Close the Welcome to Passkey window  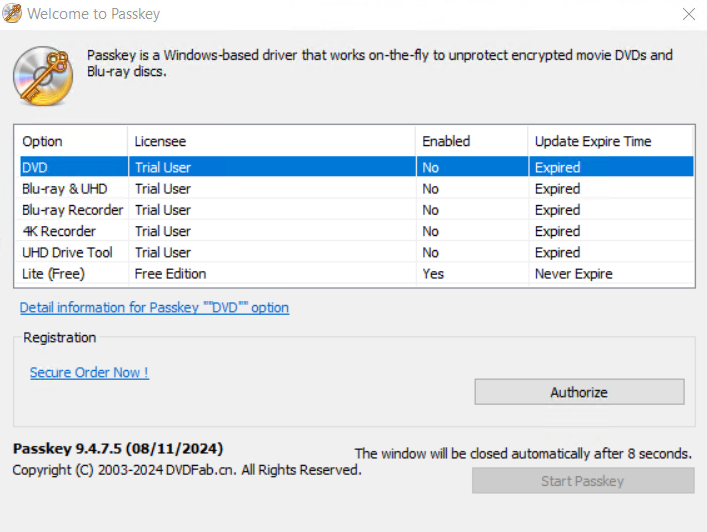coord(688,15)
